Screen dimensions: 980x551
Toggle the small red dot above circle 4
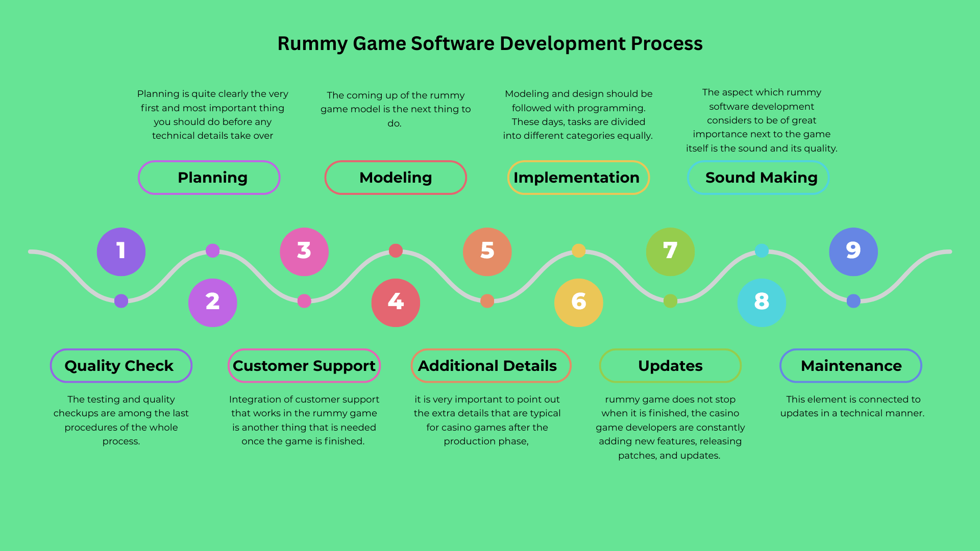396,251
